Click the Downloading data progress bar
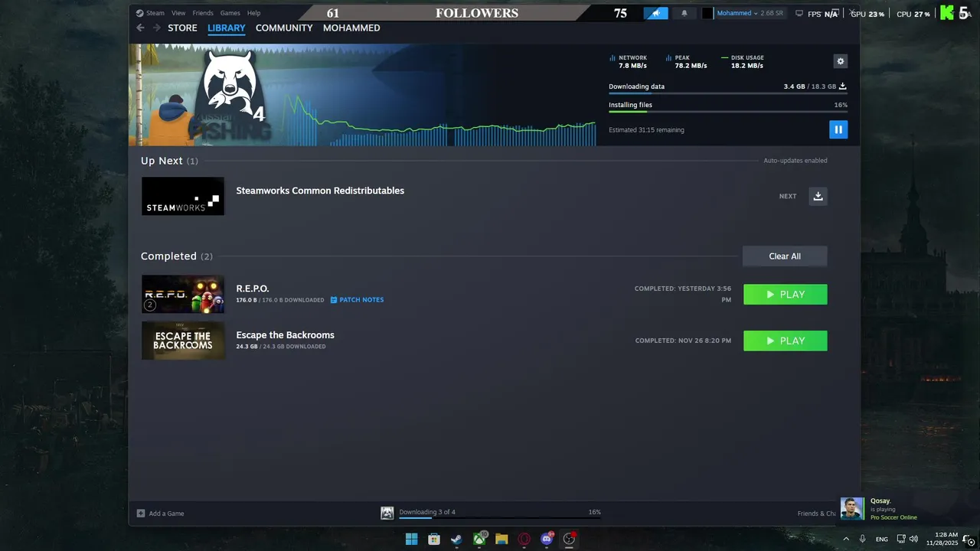 point(727,93)
